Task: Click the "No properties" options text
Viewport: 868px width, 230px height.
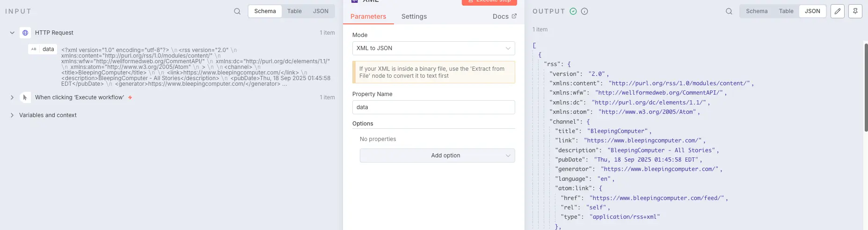Action: pyautogui.click(x=378, y=139)
